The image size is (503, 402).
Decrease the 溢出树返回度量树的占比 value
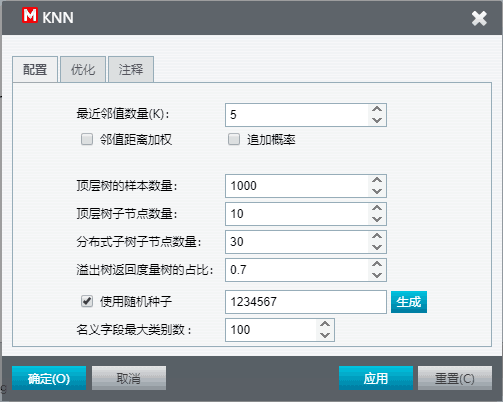coord(377,275)
